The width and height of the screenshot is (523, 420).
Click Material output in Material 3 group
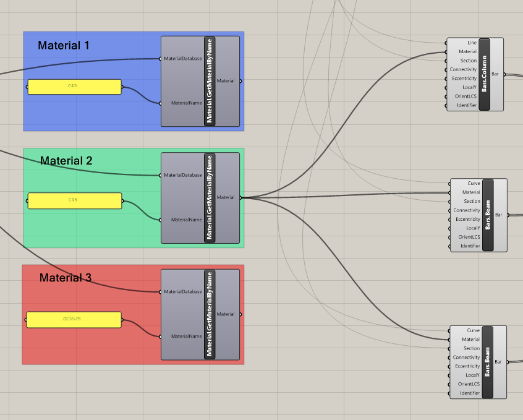click(x=226, y=314)
